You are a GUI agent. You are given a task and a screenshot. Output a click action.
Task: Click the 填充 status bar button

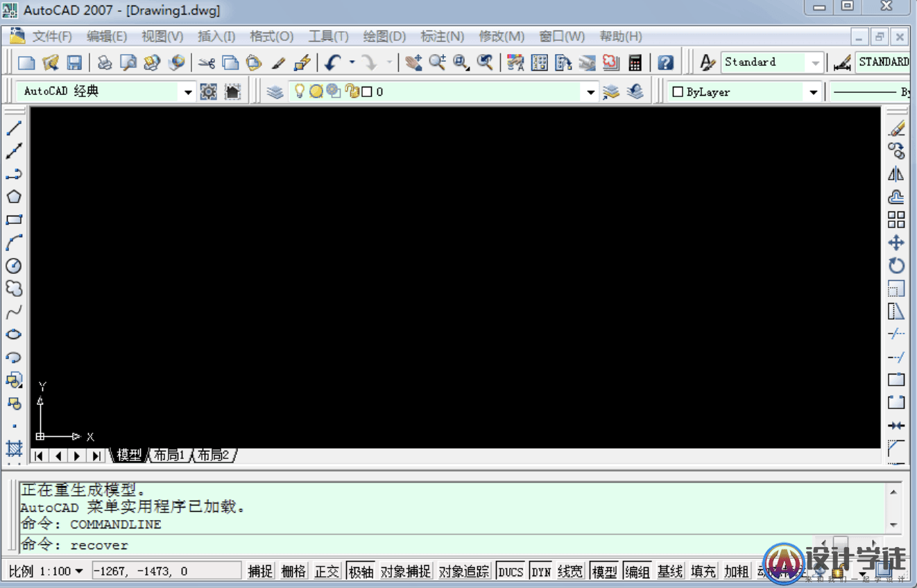(703, 571)
